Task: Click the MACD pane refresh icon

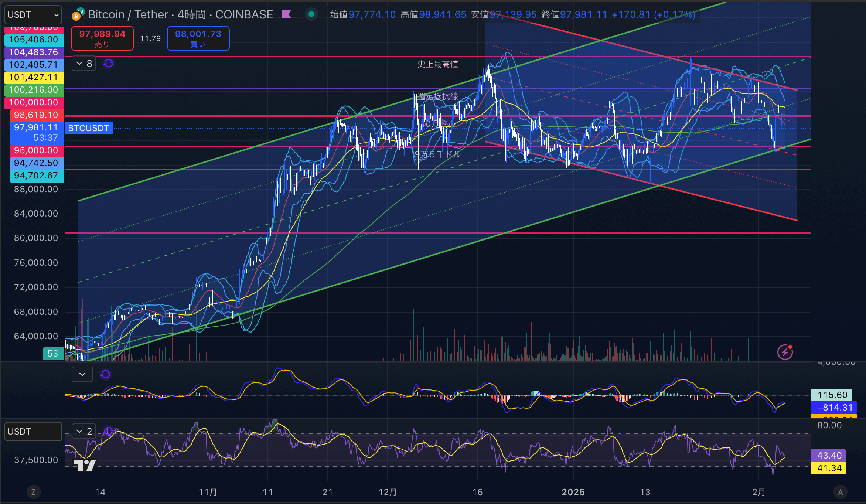Action: (106, 374)
